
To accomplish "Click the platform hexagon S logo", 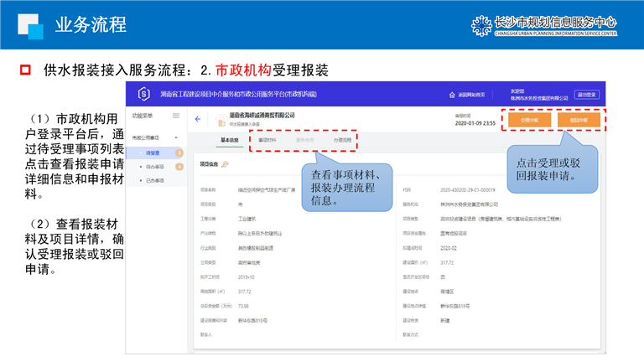I will point(143,94).
